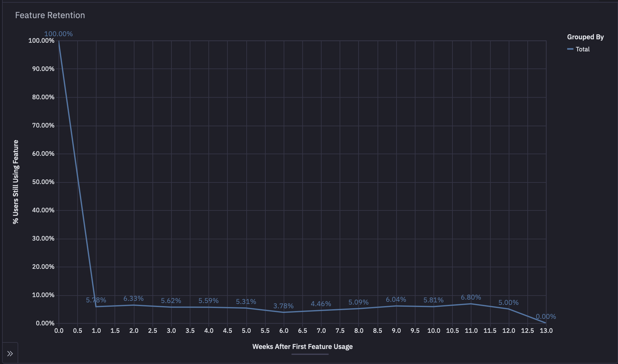Screen dimensions: 618x364
Task: Click the Feature Retention chart title
Action: click(50, 15)
